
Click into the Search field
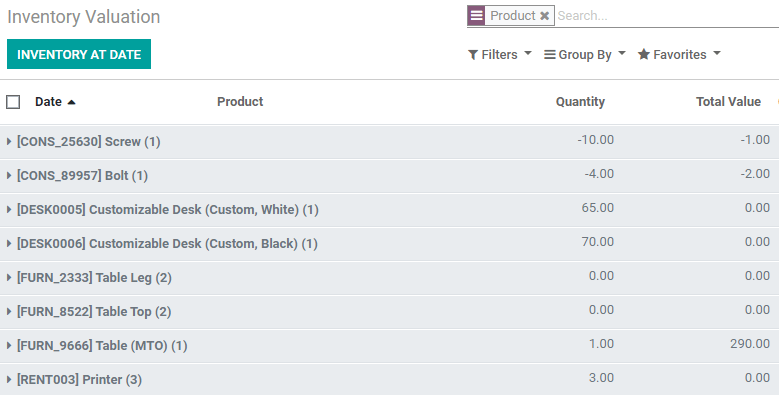[666, 16]
